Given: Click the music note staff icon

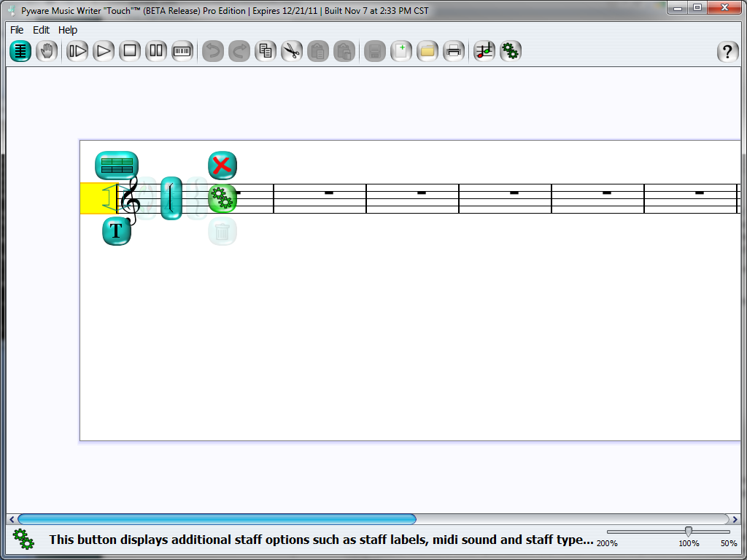Looking at the screenshot, I should point(484,51).
